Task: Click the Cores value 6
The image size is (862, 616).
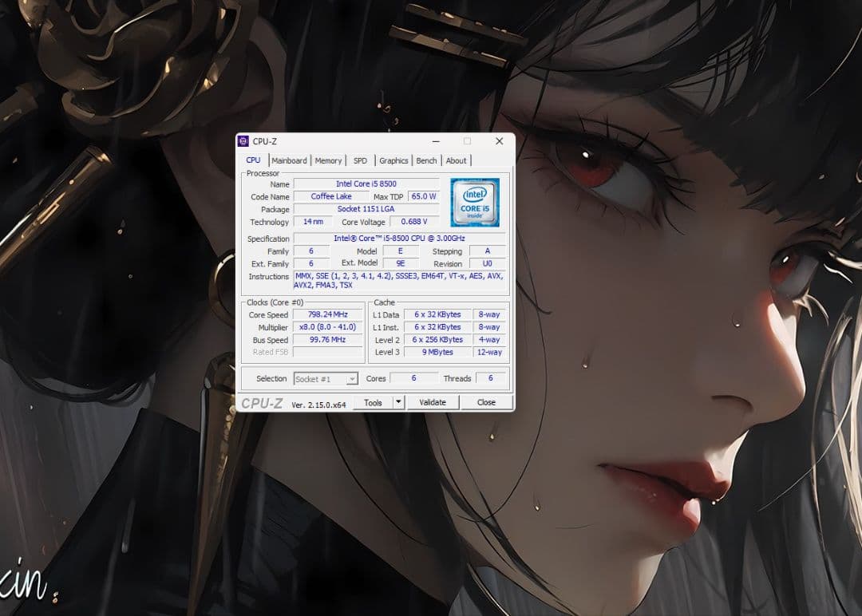Action: coord(414,378)
